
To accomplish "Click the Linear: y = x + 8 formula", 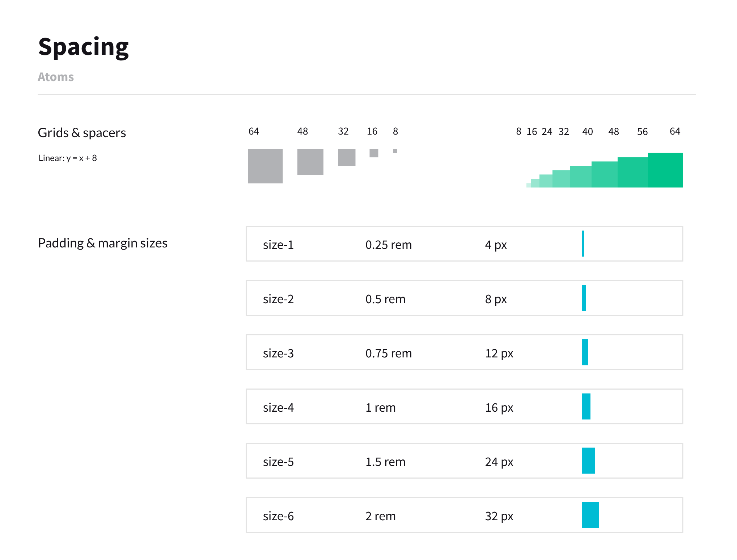I will 68,158.
